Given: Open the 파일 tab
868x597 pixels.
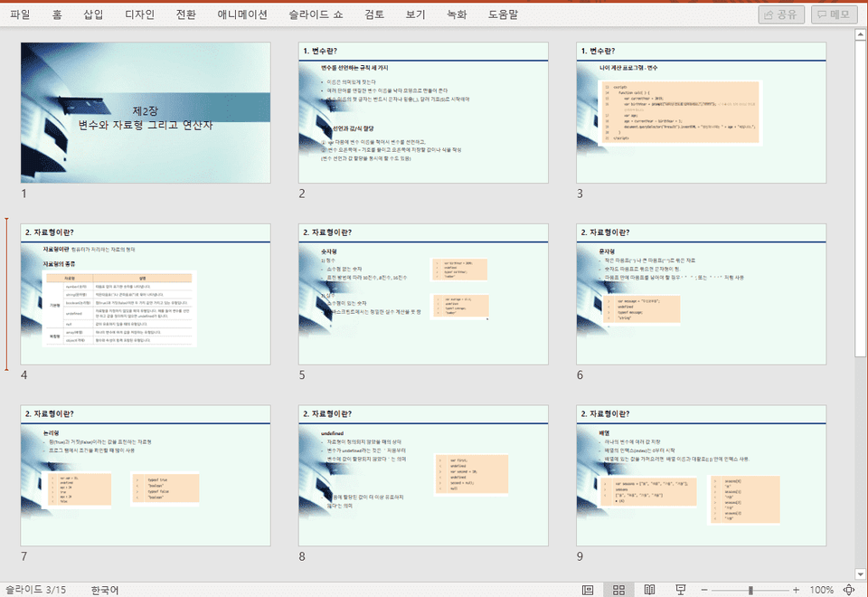Looking at the screenshot, I should point(20,14).
